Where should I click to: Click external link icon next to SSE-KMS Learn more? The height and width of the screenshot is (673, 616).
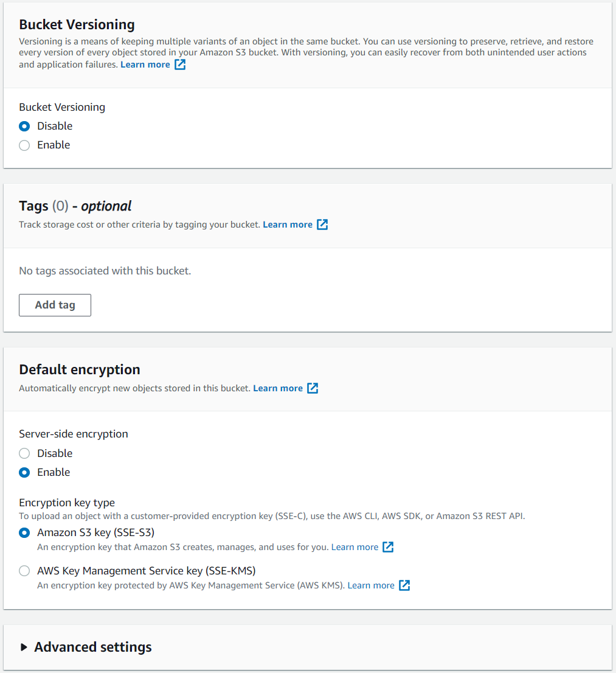point(404,585)
